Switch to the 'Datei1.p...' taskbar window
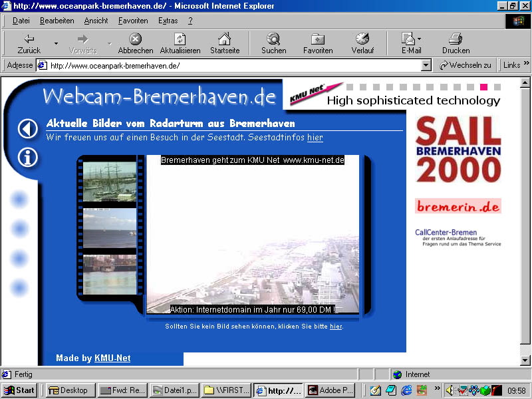The height and width of the screenshot is (399, 532). [x=174, y=390]
